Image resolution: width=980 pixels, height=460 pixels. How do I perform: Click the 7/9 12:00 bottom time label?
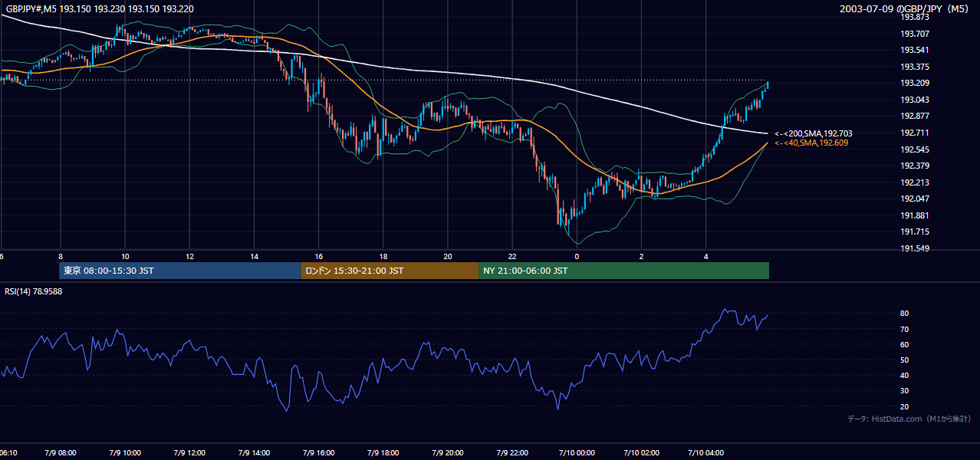pos(189,453)
